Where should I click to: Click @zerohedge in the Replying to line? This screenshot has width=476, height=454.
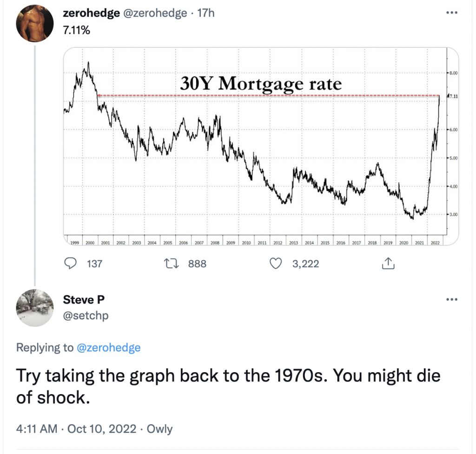(109, 348)
